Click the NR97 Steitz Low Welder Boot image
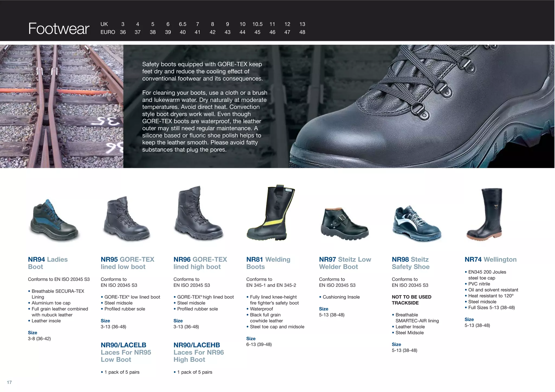This screenshot has height=392, width=555. [x=344, y=224]
